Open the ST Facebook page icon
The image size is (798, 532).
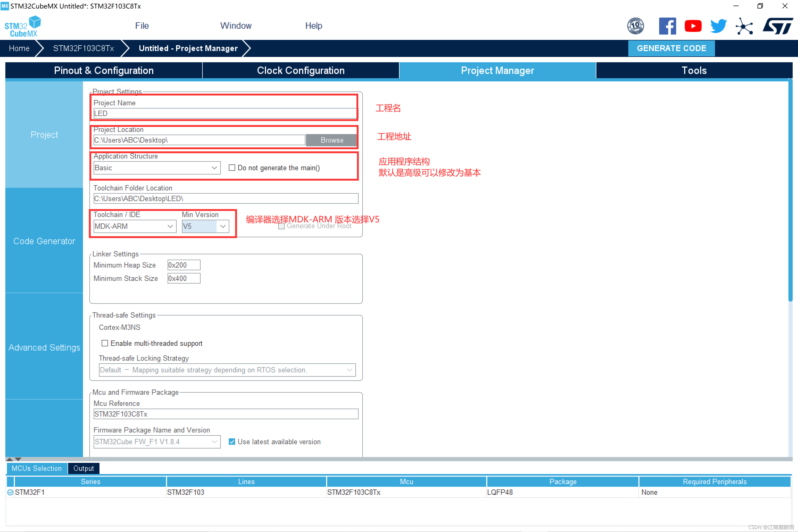[667, 26]
